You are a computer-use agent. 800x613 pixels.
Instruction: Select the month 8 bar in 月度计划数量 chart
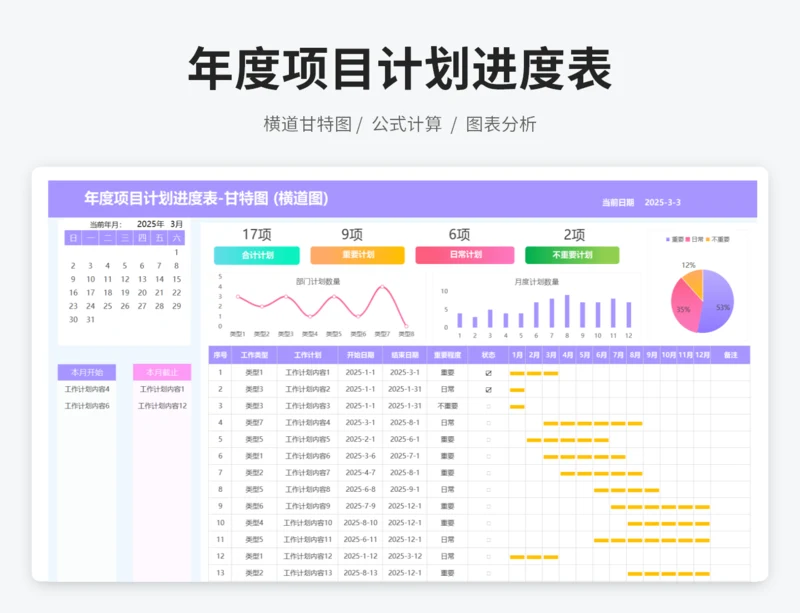567,311
